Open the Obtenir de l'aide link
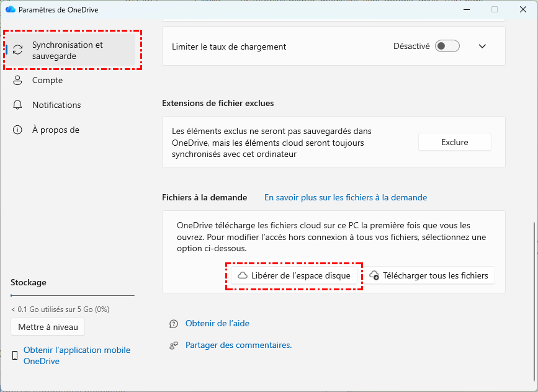 pos(217,323)
